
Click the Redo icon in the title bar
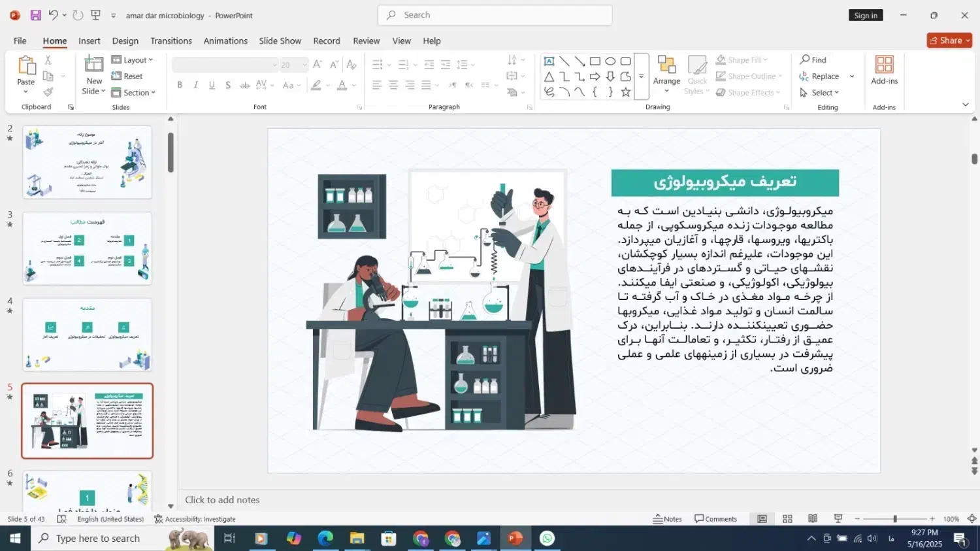78,15
